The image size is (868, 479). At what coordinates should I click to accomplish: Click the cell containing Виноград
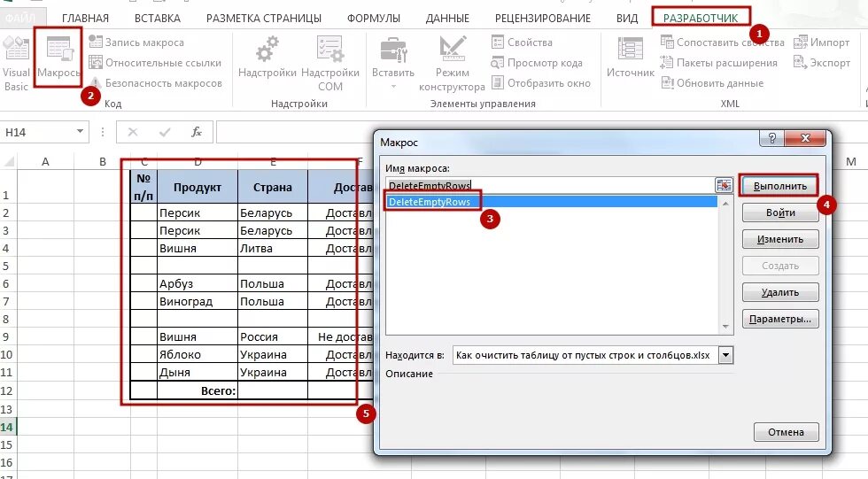click(x=198, y=301)
